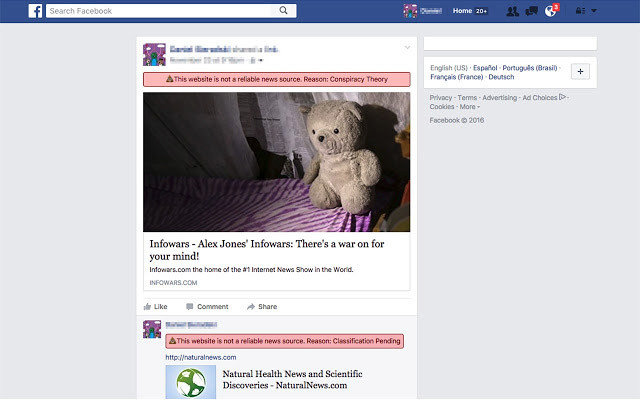This screenshot has height=400, width=640.
Task: Expand the account menu arrow
Action: click(x=594, y=11)
